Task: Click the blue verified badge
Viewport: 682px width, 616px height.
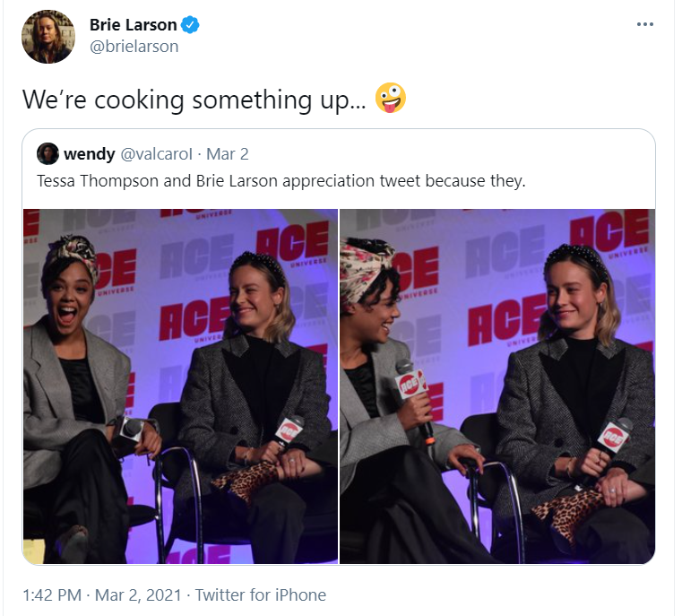Action: [x=190, y=25]
